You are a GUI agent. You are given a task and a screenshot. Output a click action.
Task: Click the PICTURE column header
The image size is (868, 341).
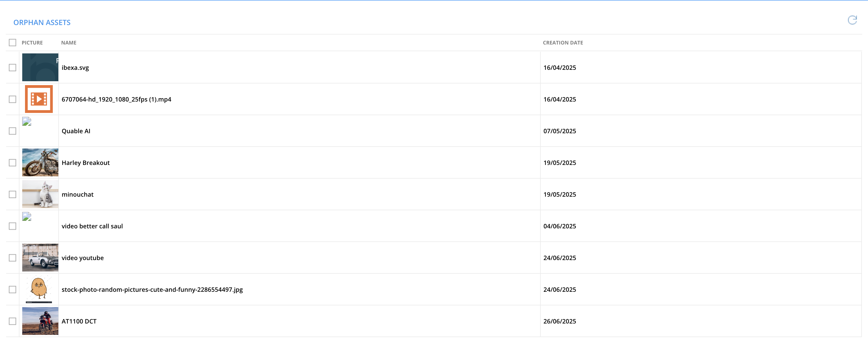tap(32, 43)
